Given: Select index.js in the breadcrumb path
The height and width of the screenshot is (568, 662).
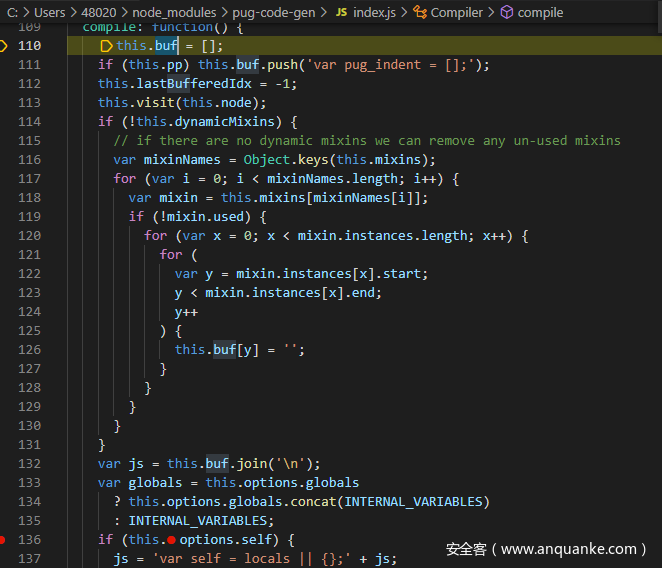Looking at the screenshot, I should click(x=375, y=12).
